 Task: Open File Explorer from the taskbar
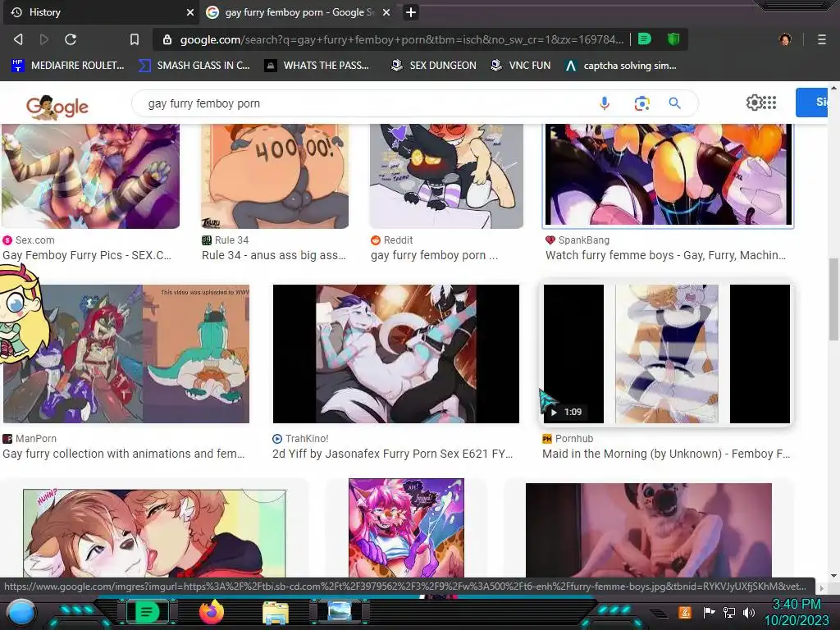276,613
